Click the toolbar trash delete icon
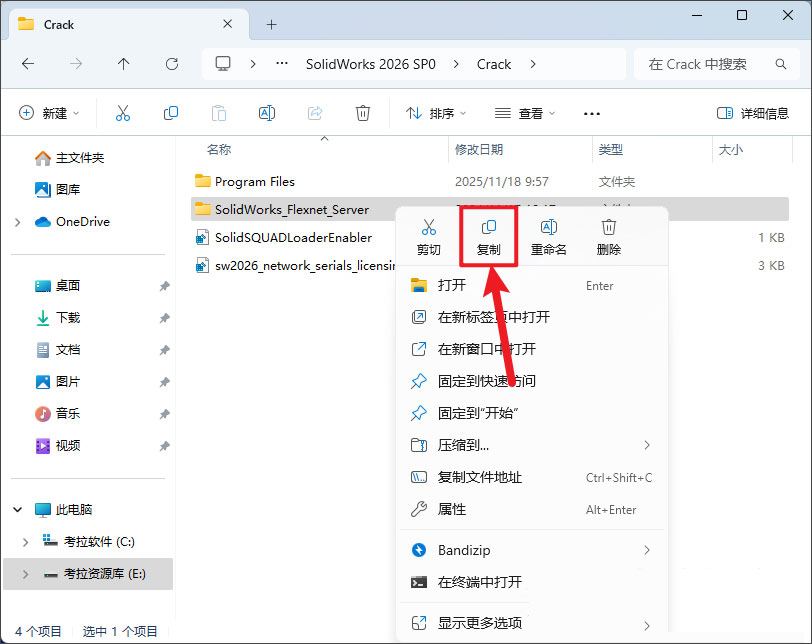 click(x=363, y=113)
